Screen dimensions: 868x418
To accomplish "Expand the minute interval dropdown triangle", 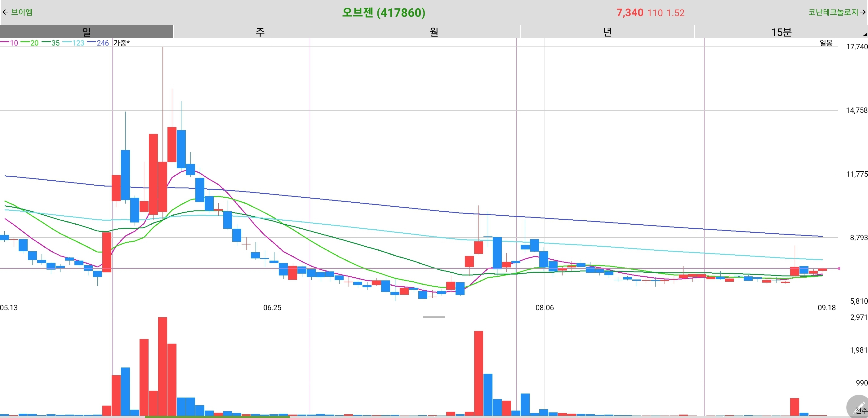I will click(x=865, y=34).
